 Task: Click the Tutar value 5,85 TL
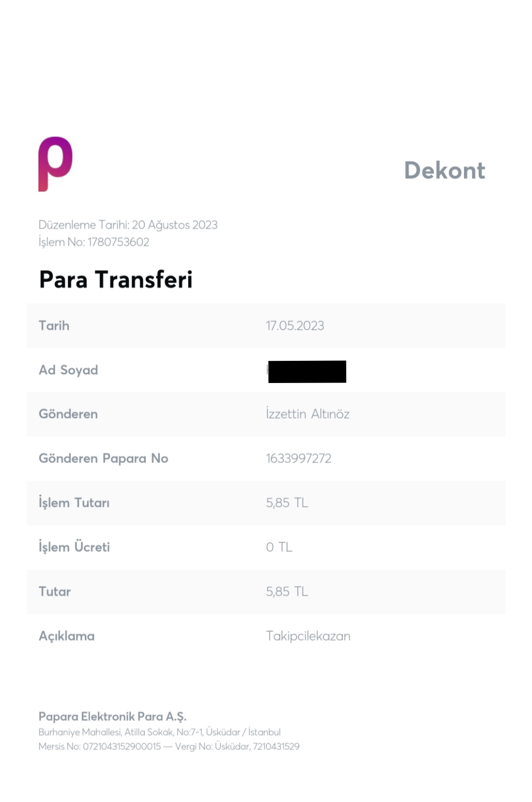tap(287, 592)
